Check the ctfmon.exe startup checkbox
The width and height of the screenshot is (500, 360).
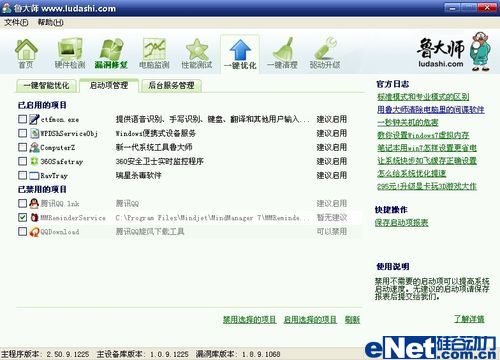[22, 119]
